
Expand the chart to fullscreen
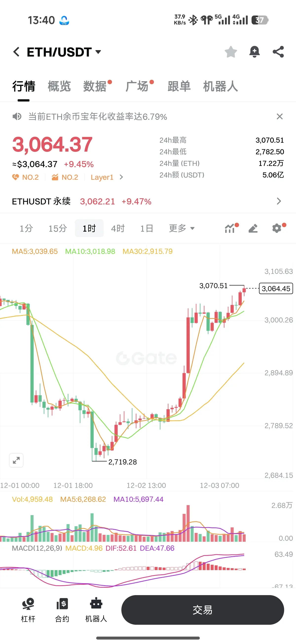[16, 460]
